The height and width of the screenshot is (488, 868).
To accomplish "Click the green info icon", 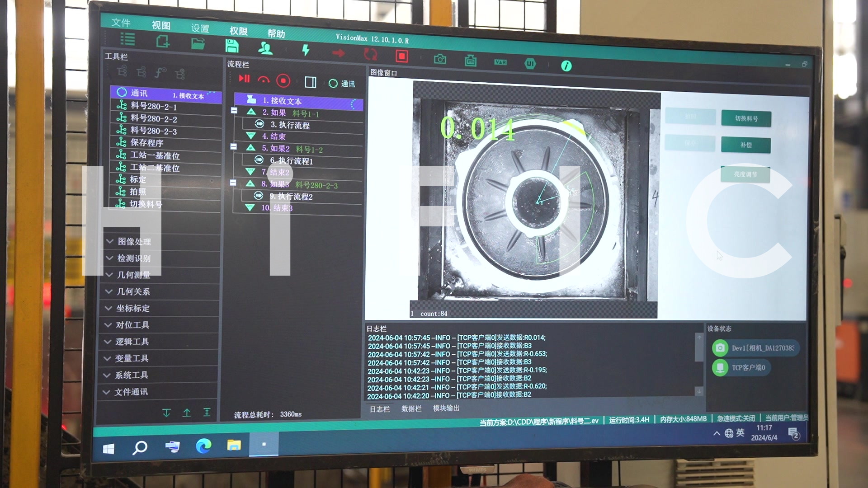I will click(x=566, y=66).
